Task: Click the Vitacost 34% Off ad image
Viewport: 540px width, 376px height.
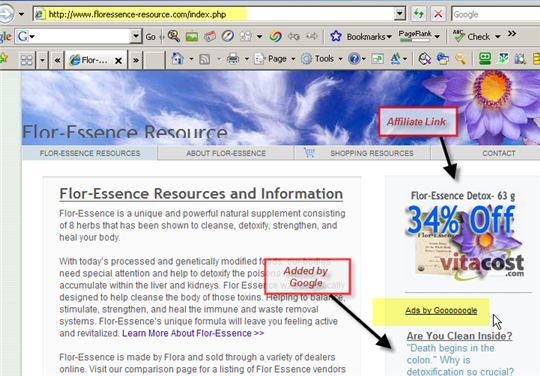Action: [x=464, y=241]
